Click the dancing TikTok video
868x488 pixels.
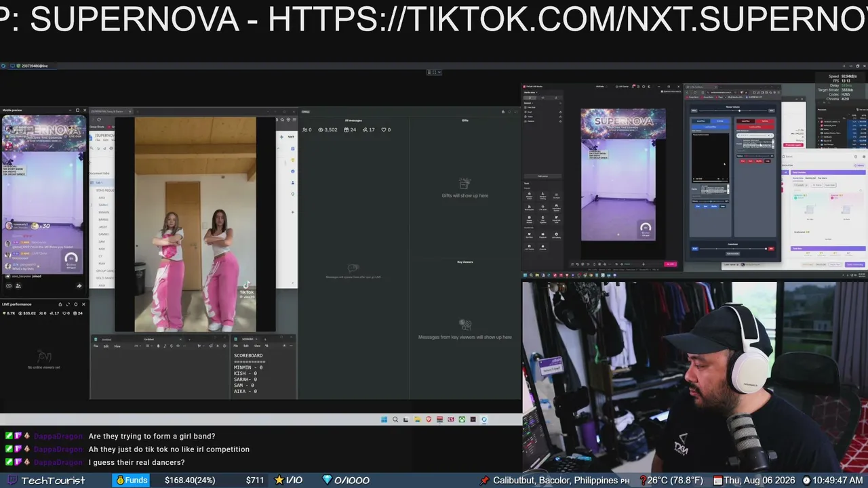[x=195, y=224]
